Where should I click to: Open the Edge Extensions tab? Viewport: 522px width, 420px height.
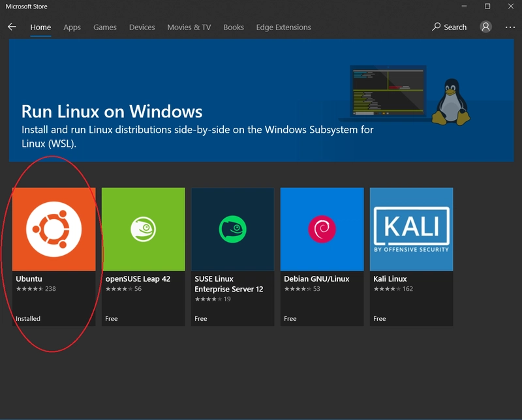tap(283, 27)
